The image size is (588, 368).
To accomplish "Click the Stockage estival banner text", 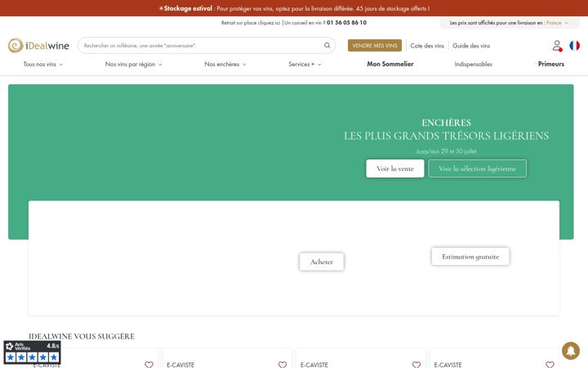I will pyautogui.click(x=294, y=8).
